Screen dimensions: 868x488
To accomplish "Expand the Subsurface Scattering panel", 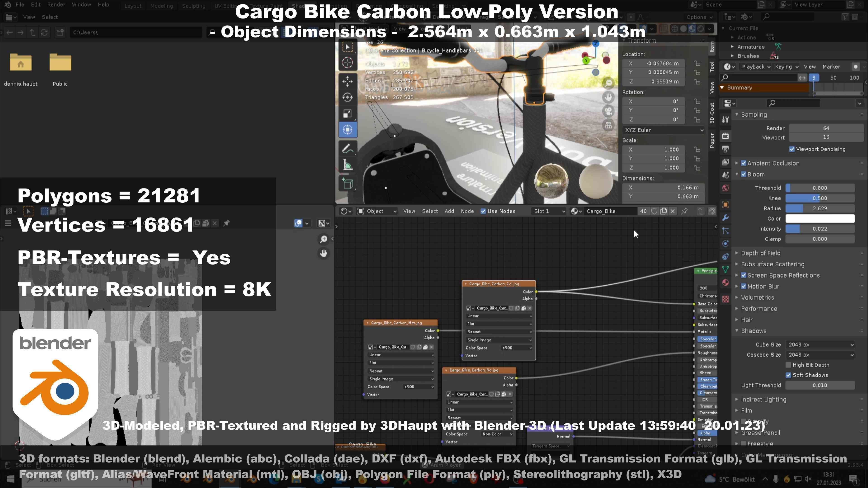I will tap(772, 264).
